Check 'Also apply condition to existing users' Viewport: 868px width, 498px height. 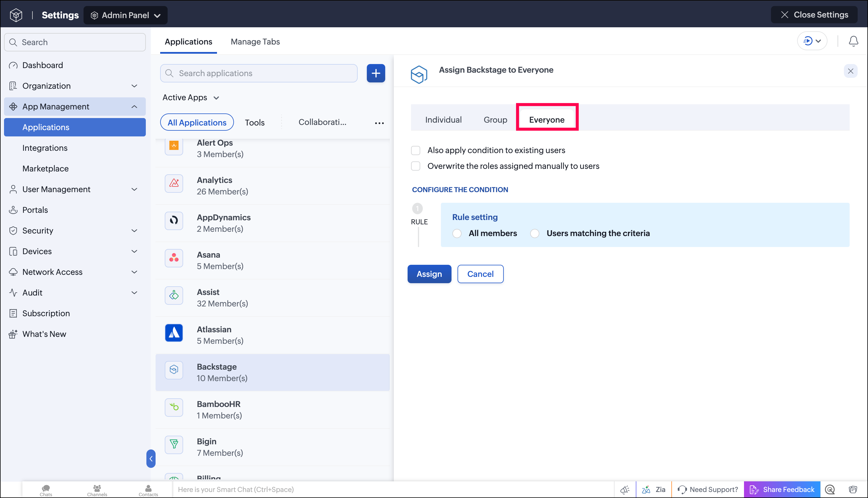coord(416,150)
